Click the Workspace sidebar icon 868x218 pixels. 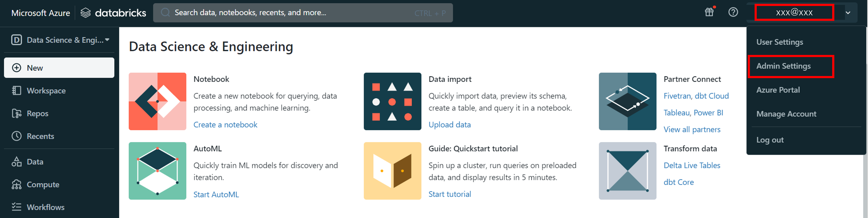pos(16,90)
